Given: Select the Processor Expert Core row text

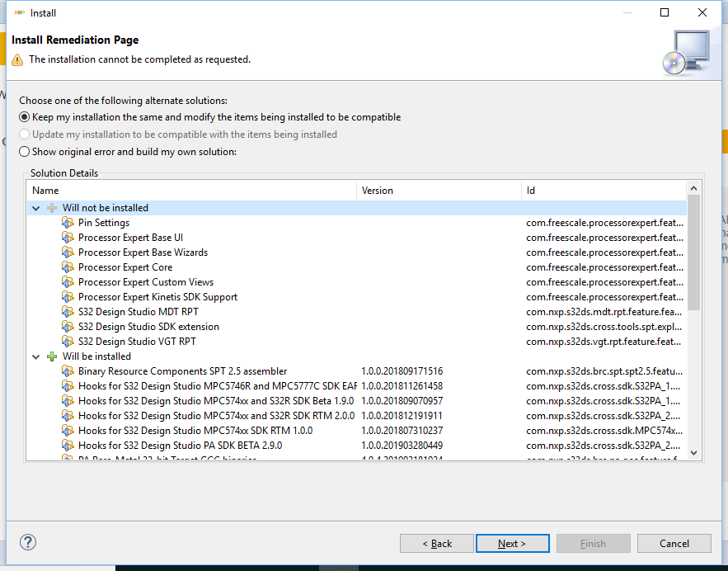Looking at the screenshot, I should 125,267.
